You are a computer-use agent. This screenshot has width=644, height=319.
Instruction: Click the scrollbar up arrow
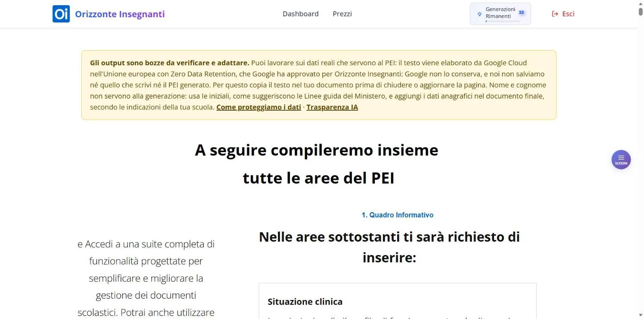(641, 3)
